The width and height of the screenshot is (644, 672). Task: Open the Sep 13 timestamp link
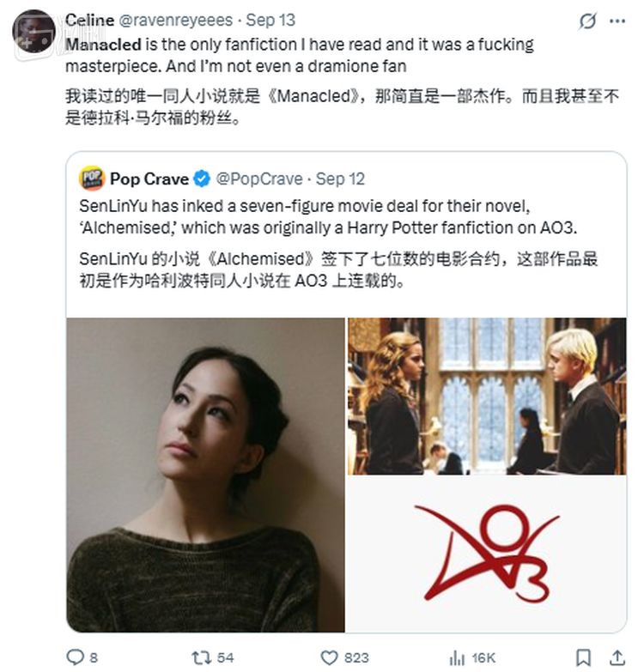(x=270, y=19)
